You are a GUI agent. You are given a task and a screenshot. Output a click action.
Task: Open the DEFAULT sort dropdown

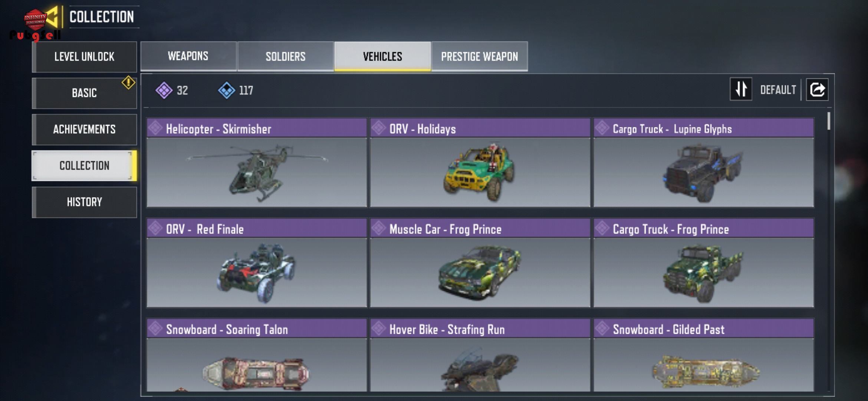click(778, 90)
